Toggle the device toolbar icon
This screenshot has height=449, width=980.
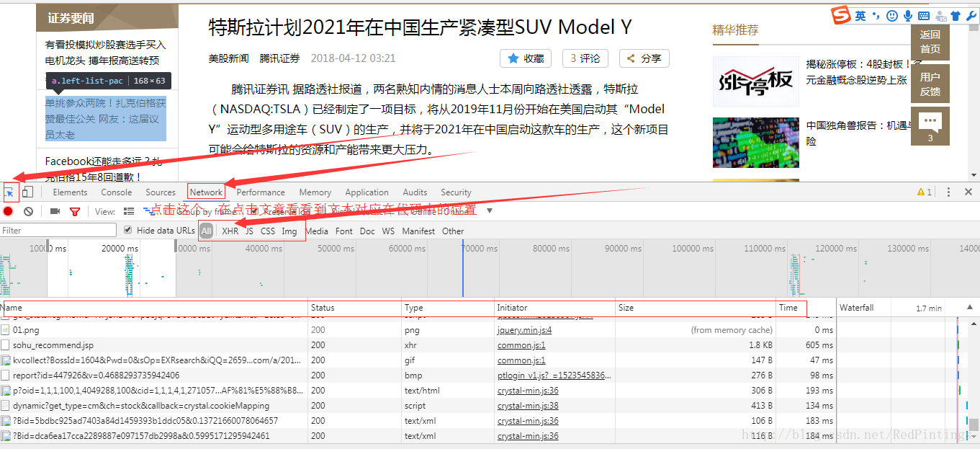27,192
